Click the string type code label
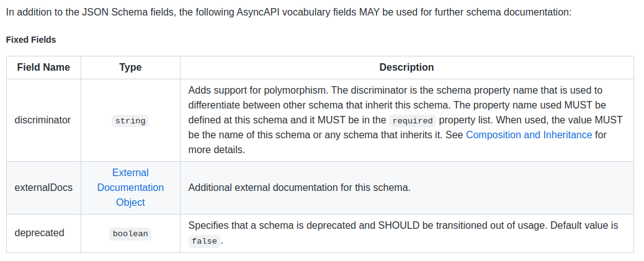Viewport: 644px width, 261px height. tap(130, 121)
